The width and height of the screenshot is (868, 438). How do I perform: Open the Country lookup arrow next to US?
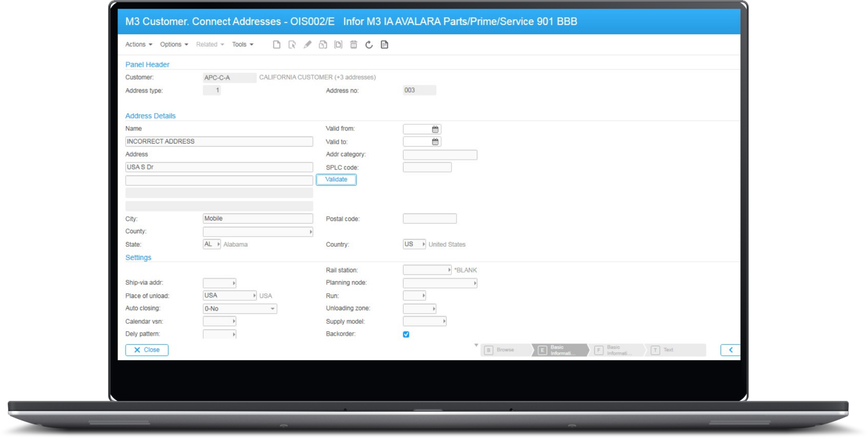423,245
